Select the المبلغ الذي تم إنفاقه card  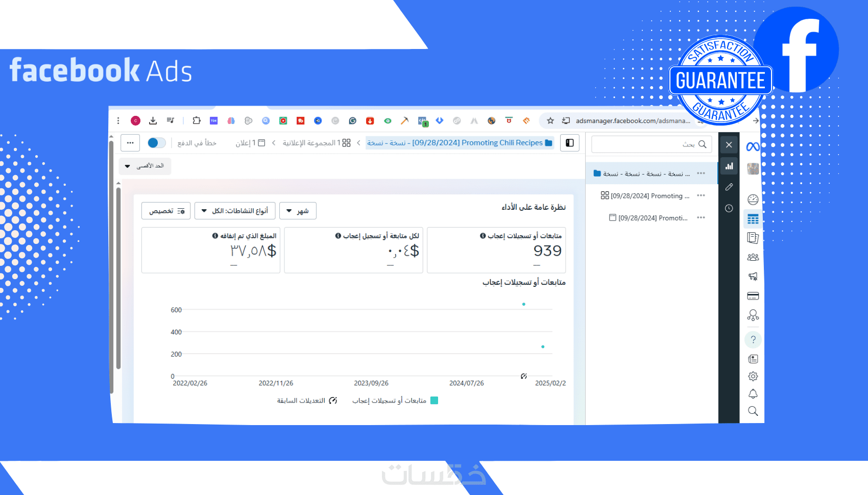(211, 250)
